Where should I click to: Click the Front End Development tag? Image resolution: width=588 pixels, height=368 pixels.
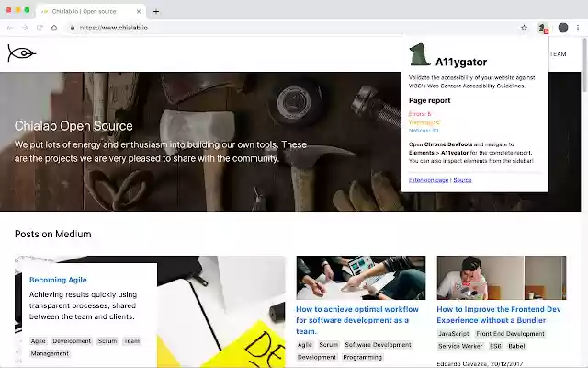click(x=510, y=333)
